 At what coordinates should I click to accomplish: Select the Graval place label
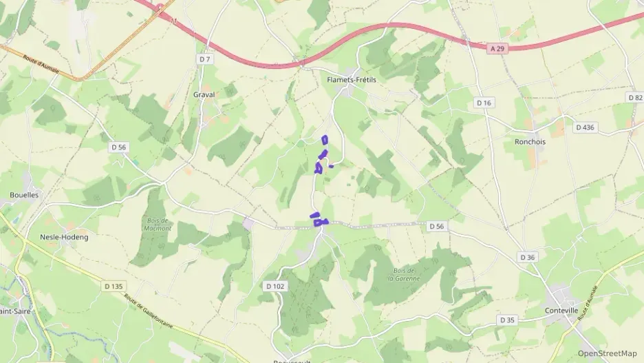click(204, 94)
